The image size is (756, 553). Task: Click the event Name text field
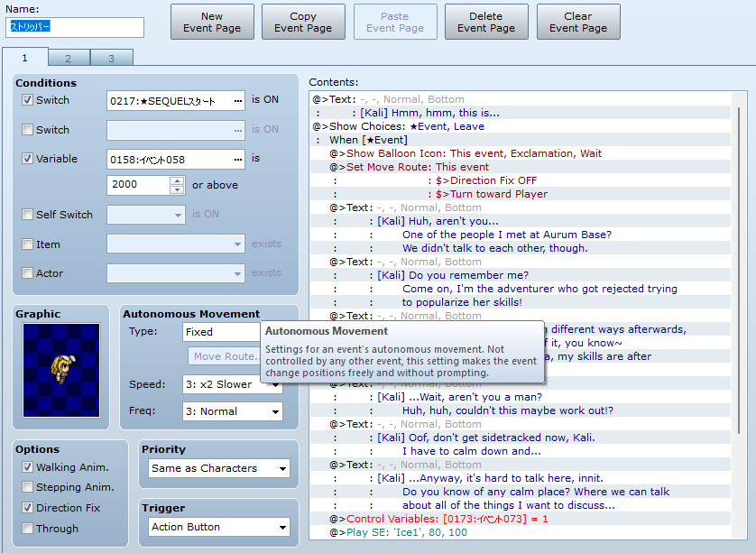click(75, 27)
